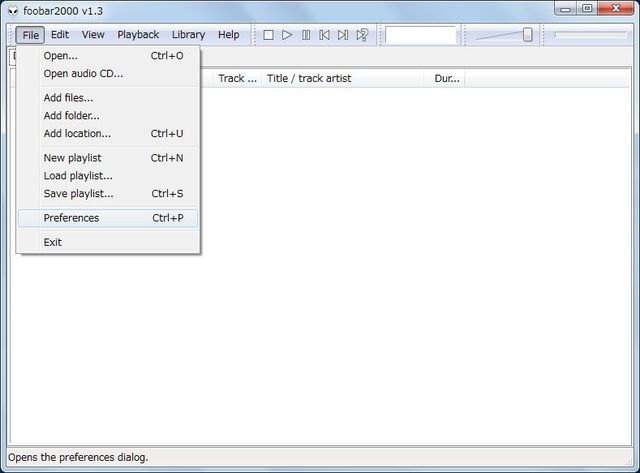Skip to the previous track
Screen dimensions: 640x473
tap(324, 35)
